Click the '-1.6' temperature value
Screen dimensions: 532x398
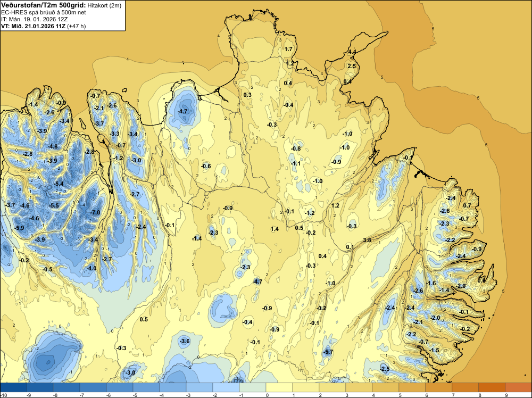point(431,283)
